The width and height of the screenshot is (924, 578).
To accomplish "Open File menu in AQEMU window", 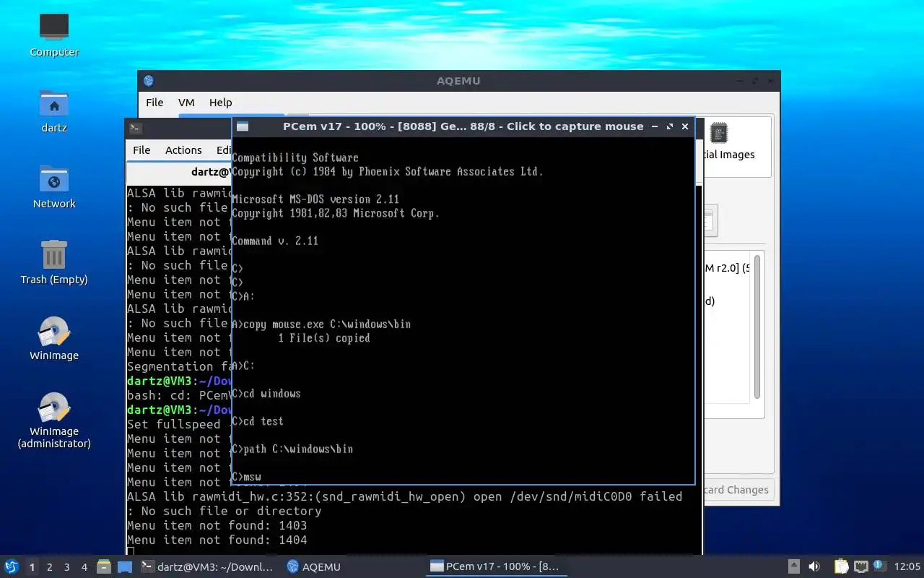I will pos(154,103).
